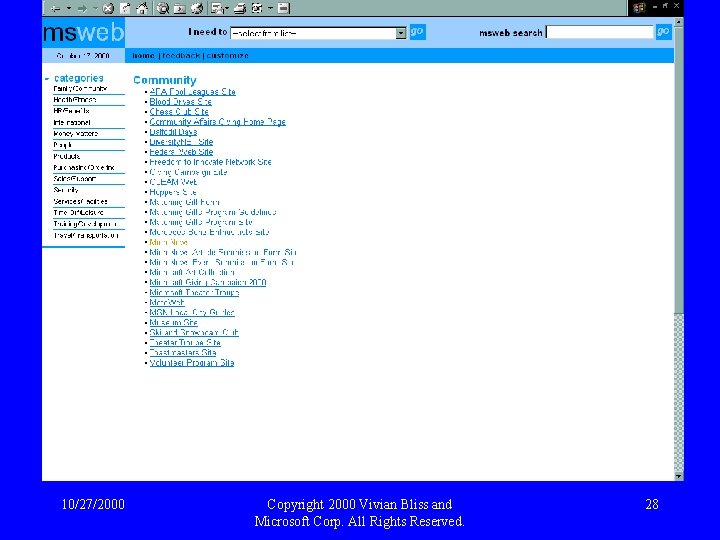Open the Matching Gifts Program Guidelines link
Image resolution: width=720 pixels, height=540 pixels.
coord(213,212)
